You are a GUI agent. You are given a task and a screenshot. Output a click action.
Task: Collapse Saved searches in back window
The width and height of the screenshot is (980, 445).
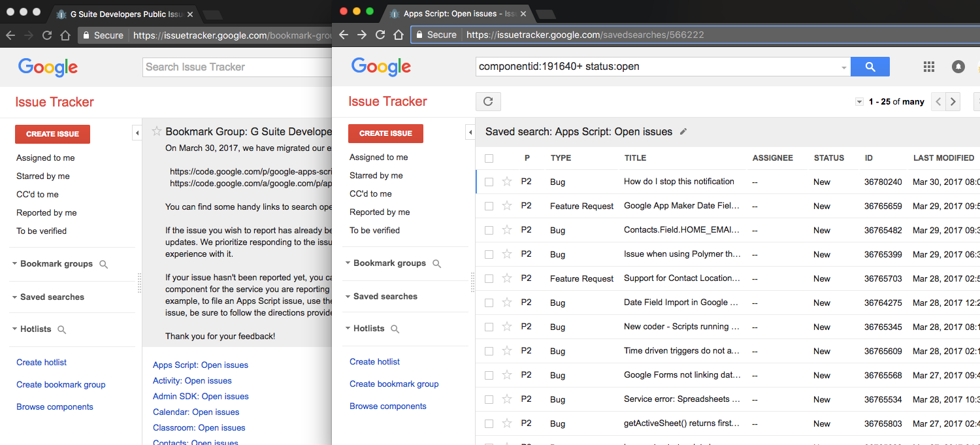point(14,297)
